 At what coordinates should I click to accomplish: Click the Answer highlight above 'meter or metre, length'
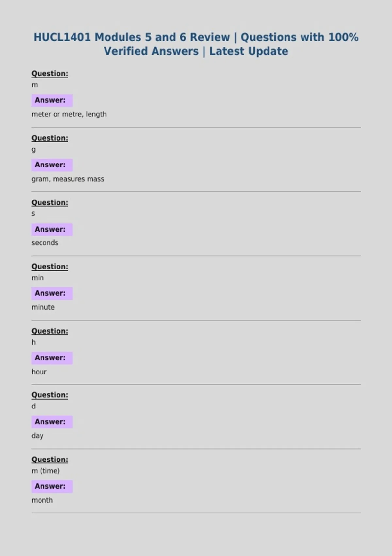[52, 100]
